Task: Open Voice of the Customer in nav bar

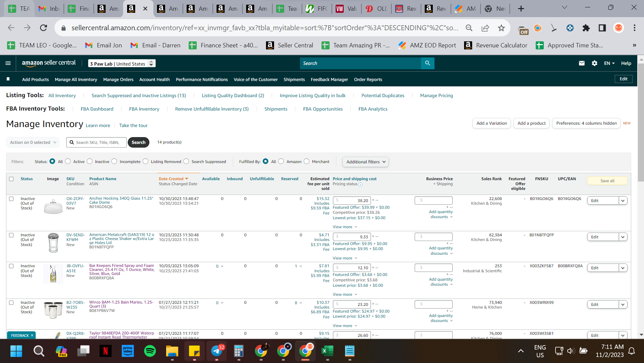Action: coord(256,80)
